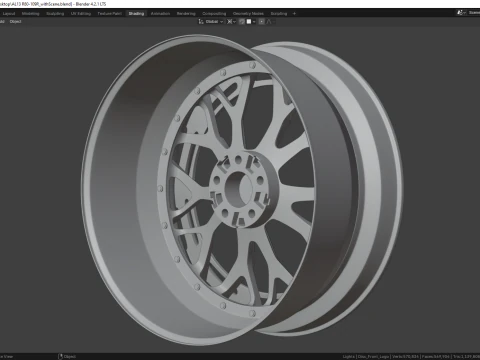Add a new workspace with the plus icon

(x=294, y=14)
